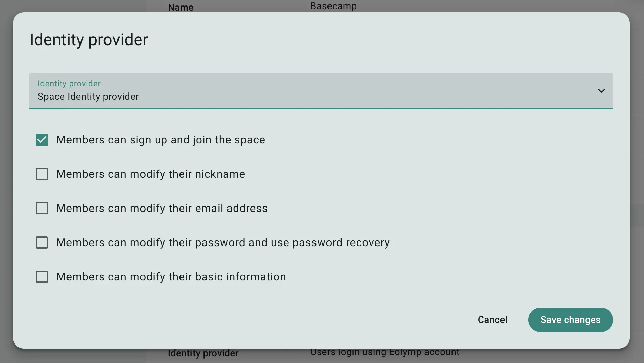This screenshot has width=644, height=363.
Task: Click the 'Members can sign up and join the space' label
Action: coord(161,140)
